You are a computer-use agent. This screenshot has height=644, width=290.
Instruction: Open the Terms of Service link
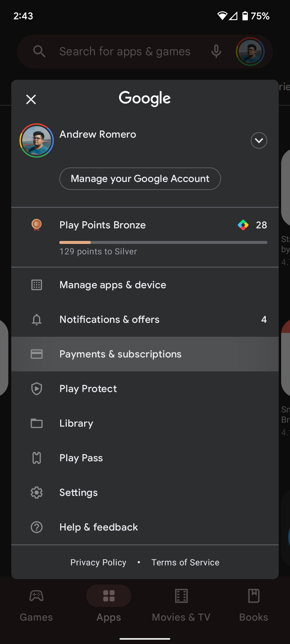(185, 562)
